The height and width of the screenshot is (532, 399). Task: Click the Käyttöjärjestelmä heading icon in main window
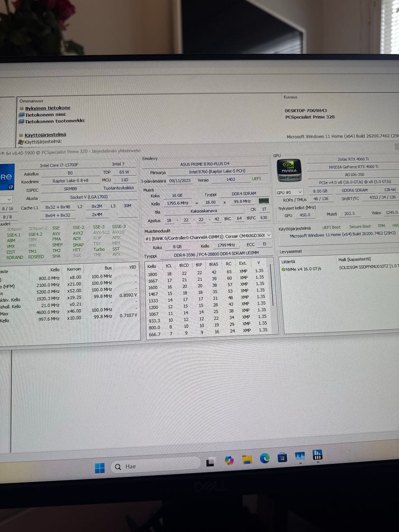click(x=21, y=135)
